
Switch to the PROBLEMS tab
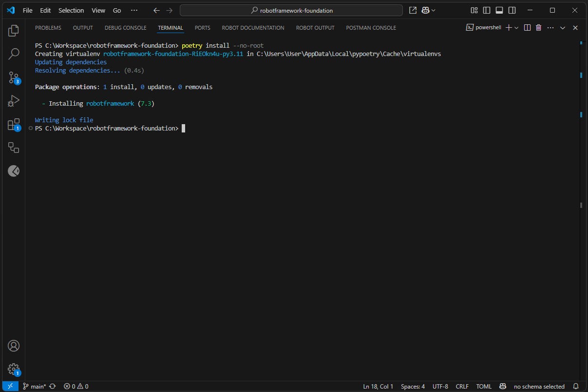coord(48,28)
